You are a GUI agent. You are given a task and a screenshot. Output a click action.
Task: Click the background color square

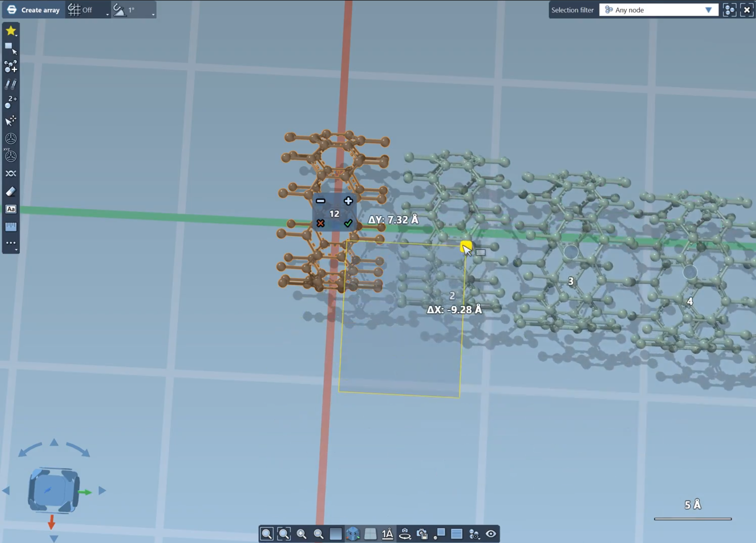click(x=336, y=534)
